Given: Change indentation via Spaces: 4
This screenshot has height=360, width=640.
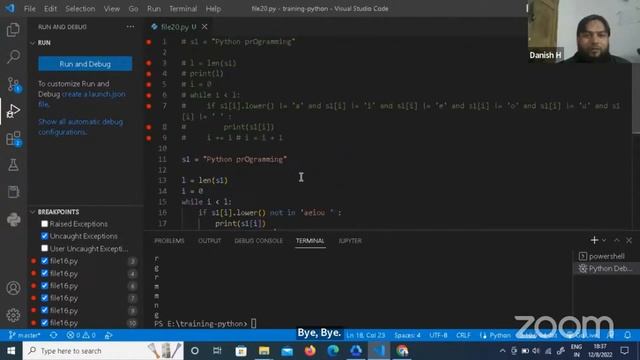Looking at the screenshot, I should coord(407,335).
